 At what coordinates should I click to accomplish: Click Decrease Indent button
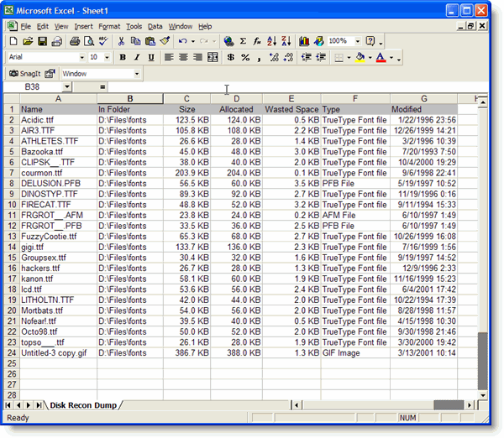click(x=307, y=58)
